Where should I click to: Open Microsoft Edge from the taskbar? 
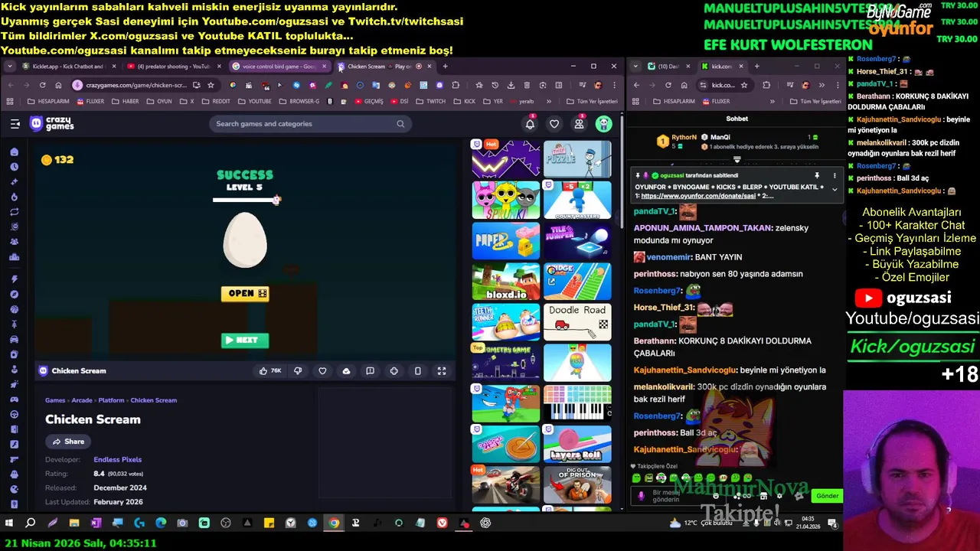coord(161,523)
